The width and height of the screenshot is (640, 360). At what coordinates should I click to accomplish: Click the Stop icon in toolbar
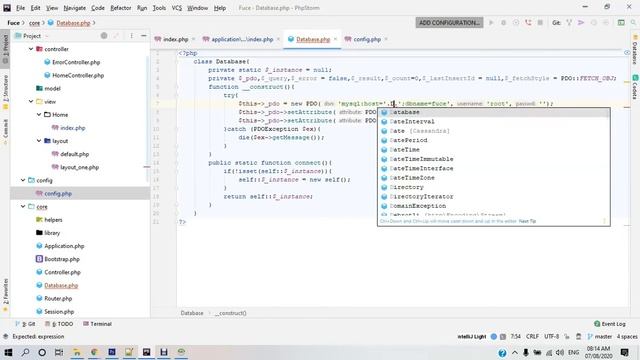540,22
